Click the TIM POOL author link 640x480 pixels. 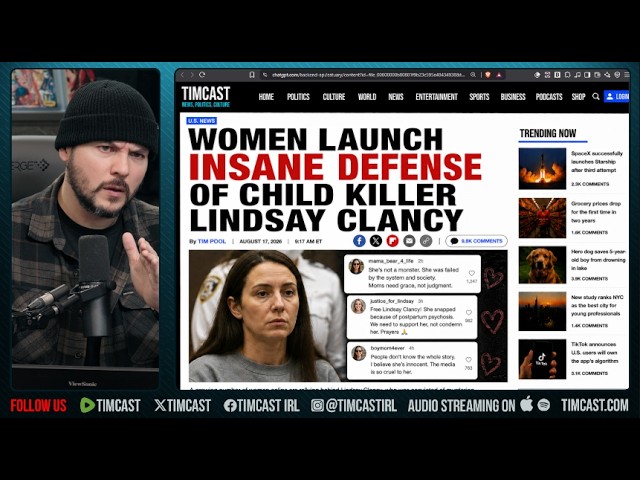point(211,241)
